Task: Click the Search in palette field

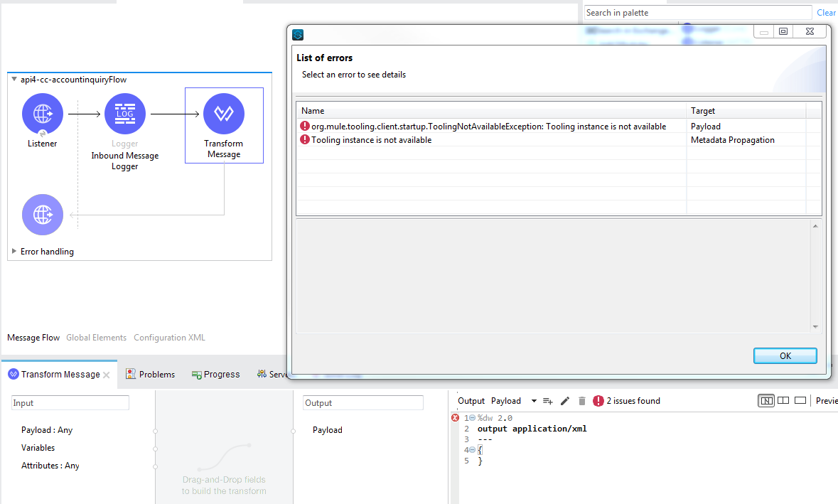Action: 698,12
